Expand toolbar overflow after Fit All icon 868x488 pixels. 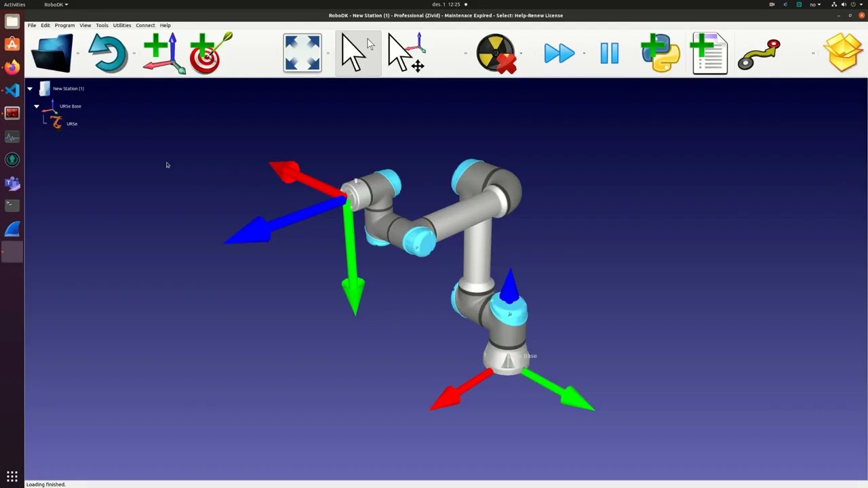(x=328, y=53)
